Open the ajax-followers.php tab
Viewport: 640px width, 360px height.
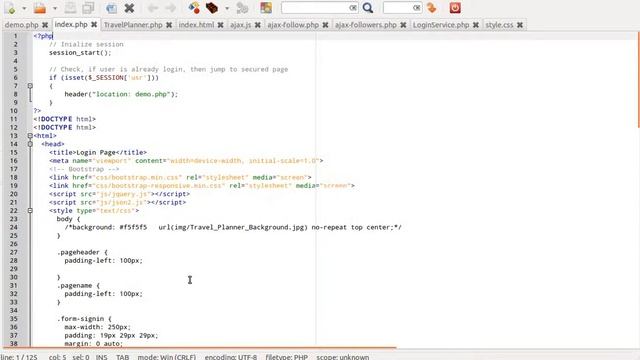(366, 25)
